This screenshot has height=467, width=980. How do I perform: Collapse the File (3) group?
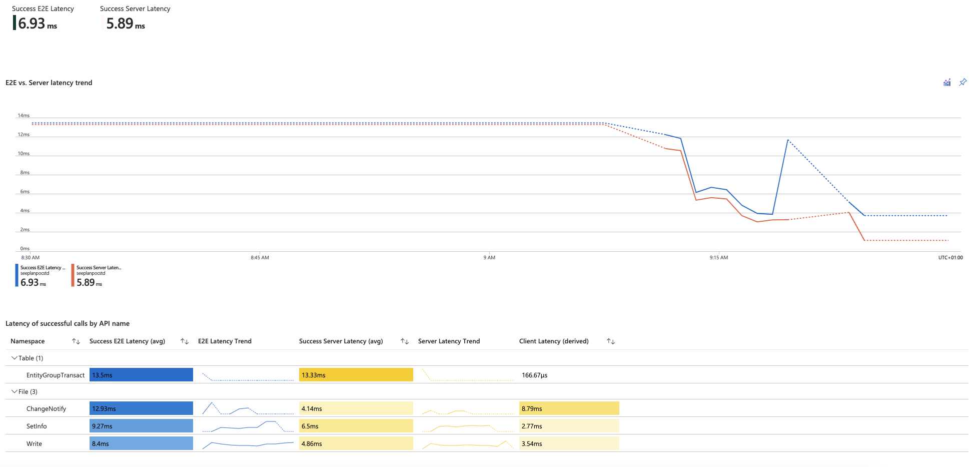click(15, 391)
